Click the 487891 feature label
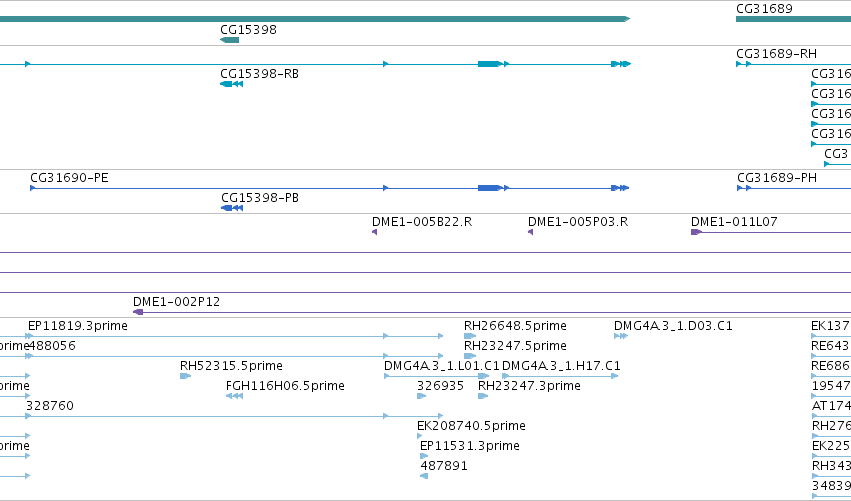Viewport: 851px width, 501px height. [443, 466]
